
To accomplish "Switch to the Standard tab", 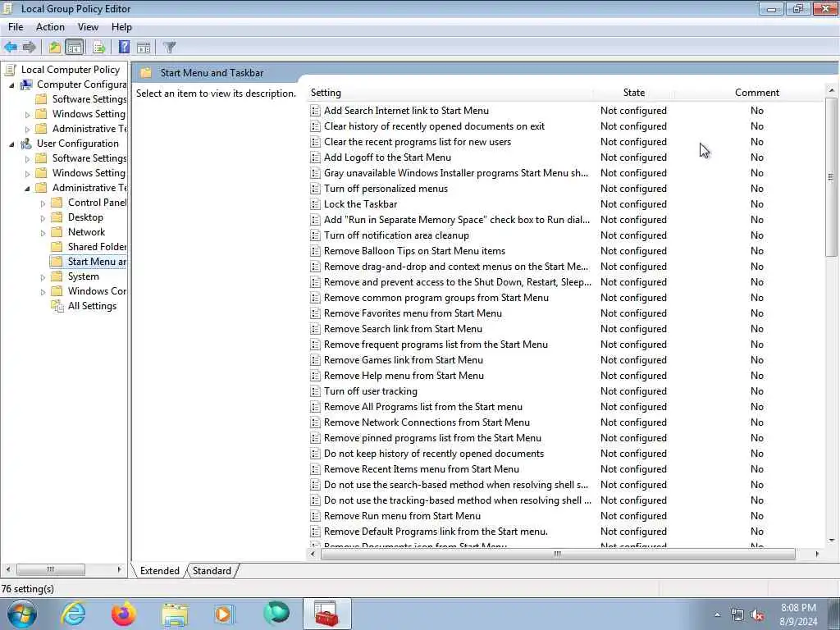I will (x=212, y=571).
